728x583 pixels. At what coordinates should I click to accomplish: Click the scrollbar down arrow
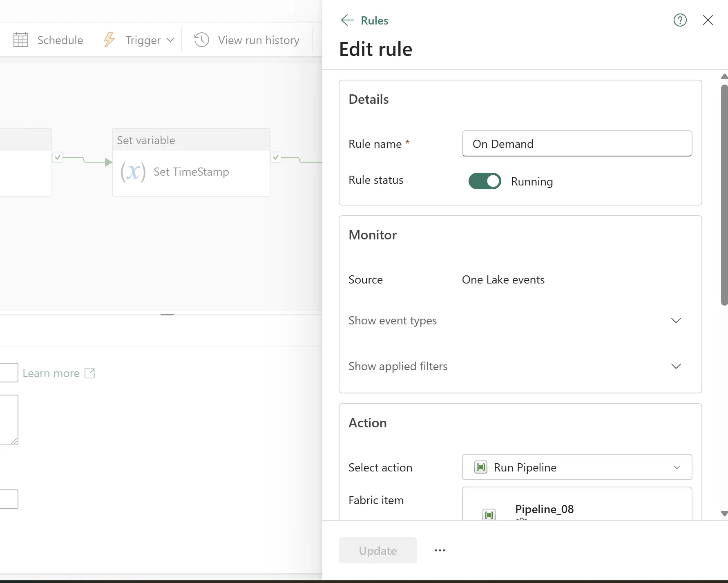(x=724, y=514)
